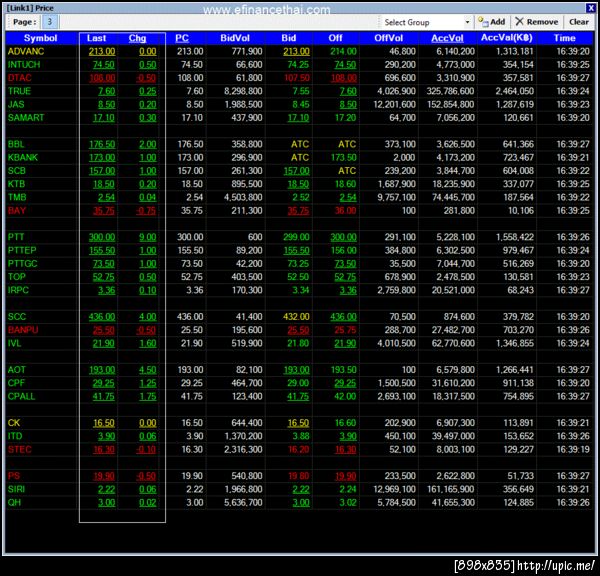
Task: Click the page number 3 field
Action: click(49, 22)
